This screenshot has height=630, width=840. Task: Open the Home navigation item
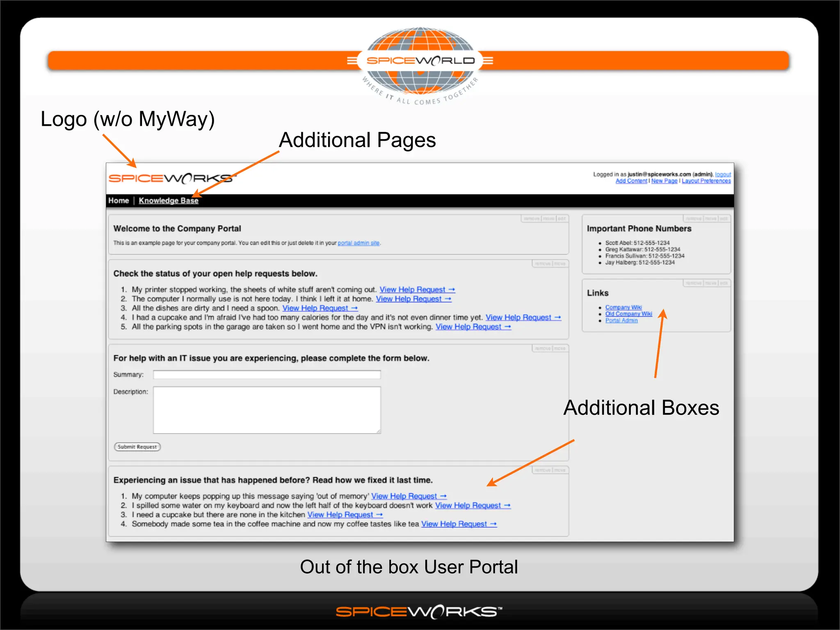(119, 201)
